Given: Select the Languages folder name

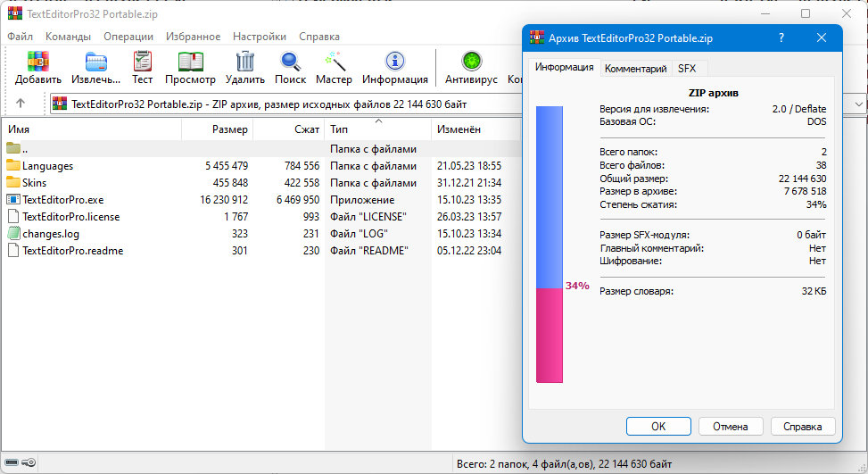Looking at the screenshot, I should pos(47,166).
